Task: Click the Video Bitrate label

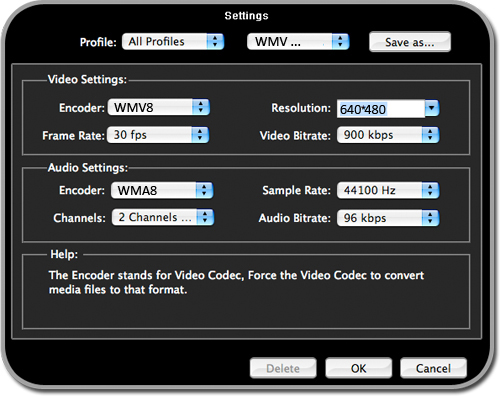Action: click(295, 136)
